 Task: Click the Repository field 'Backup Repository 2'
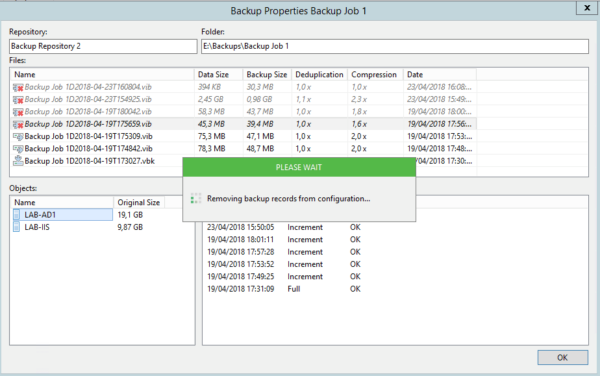[103, 46]
